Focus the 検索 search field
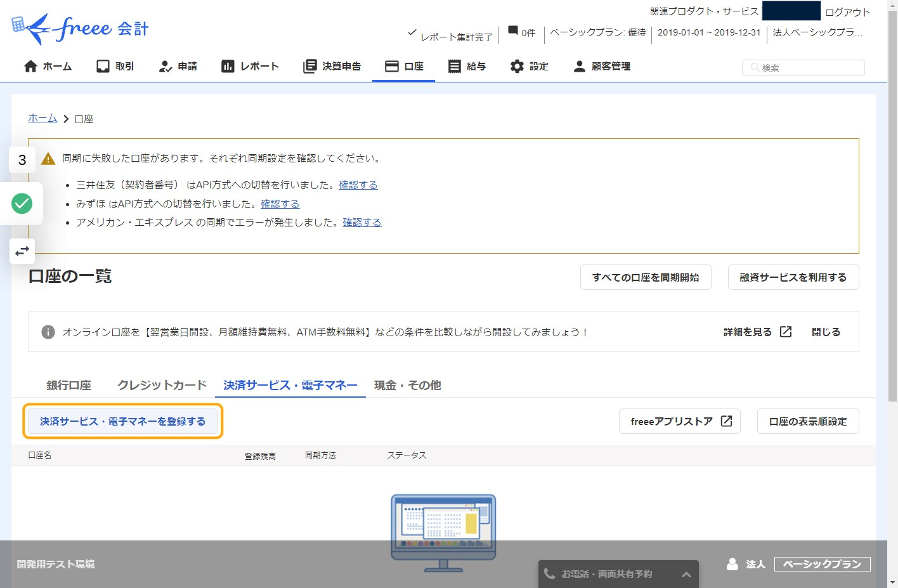This screenshot has height=588, width=898. 803,68
